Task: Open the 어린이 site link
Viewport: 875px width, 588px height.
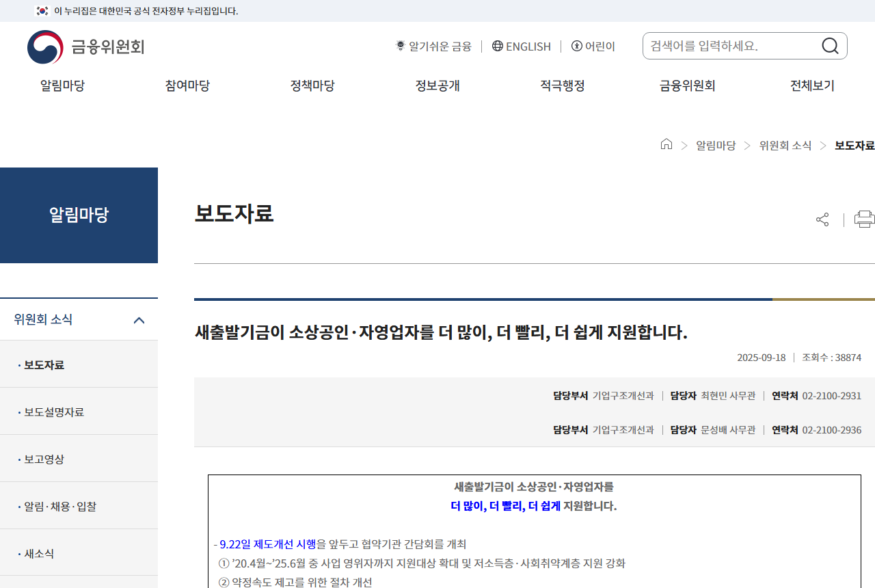Action: [600, 46]
